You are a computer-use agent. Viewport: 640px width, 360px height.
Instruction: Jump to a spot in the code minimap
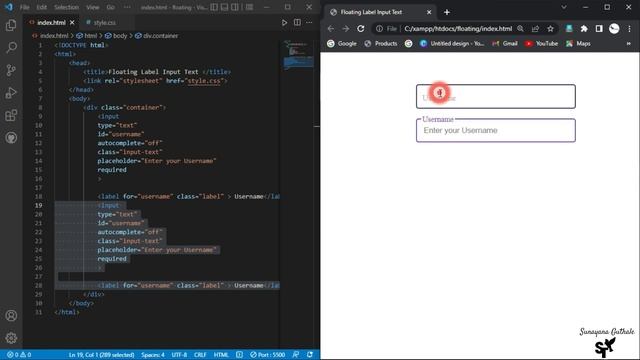[x=299, y=55]
